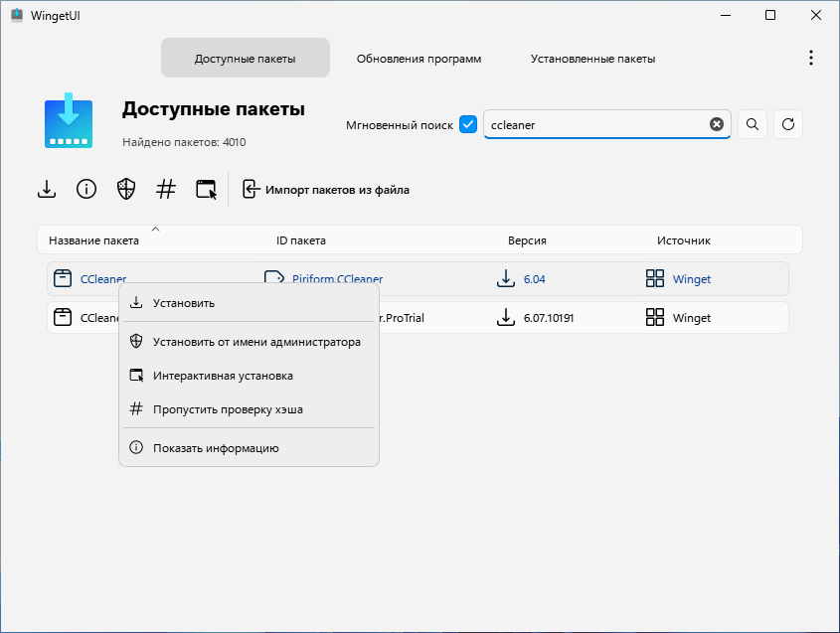Switch to Доступные пакеты tab
The width and height of the screenshot is (840, 633).
[246, 58]
